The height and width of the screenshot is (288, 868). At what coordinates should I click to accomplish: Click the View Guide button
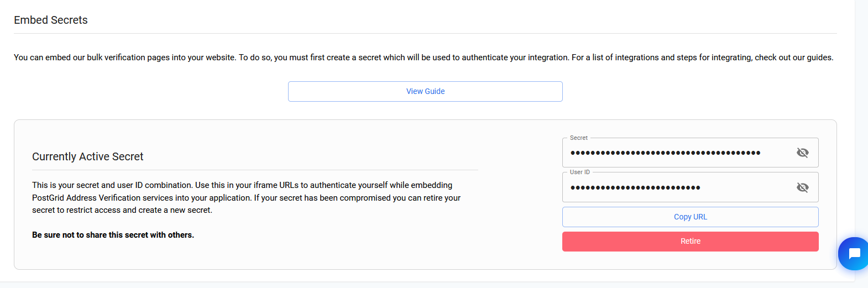pyautogui.click(x=425, y=91)
